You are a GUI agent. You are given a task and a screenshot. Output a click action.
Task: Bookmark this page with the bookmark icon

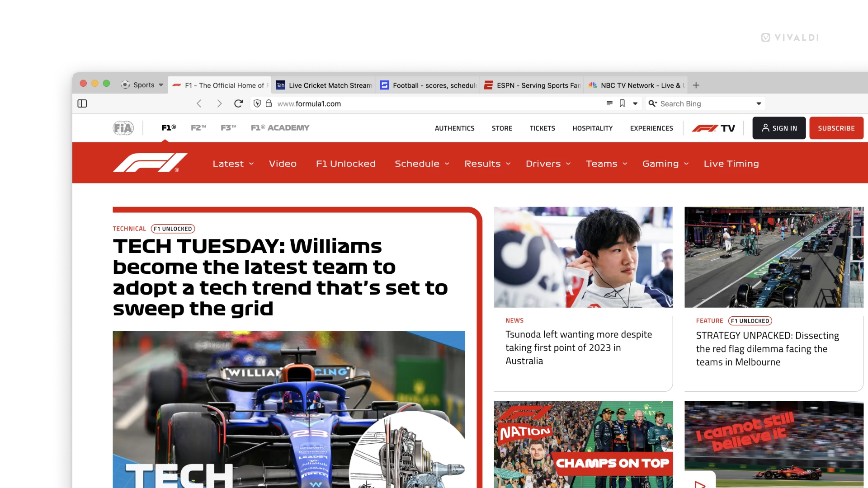tap(622, 103)
